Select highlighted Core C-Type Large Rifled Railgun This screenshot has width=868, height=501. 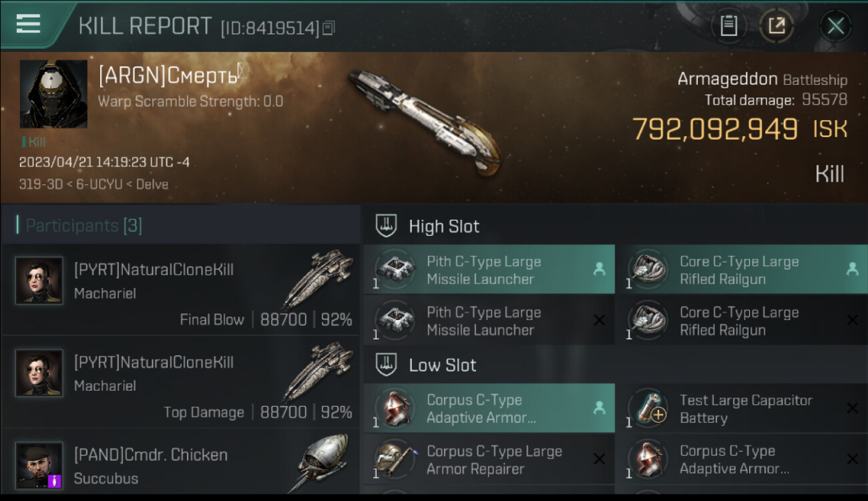pos(742,269)
